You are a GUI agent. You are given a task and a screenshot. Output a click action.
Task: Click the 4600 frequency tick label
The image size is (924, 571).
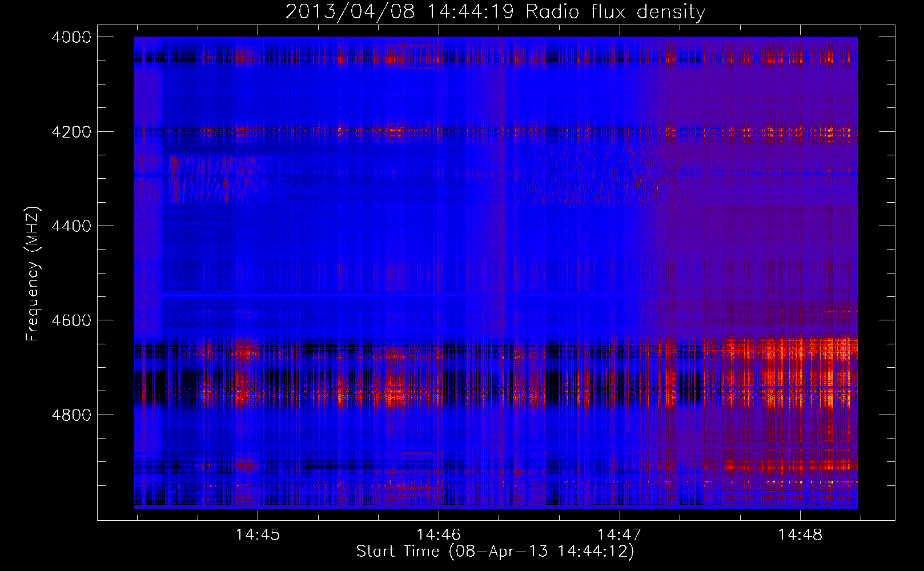point(71,320)
